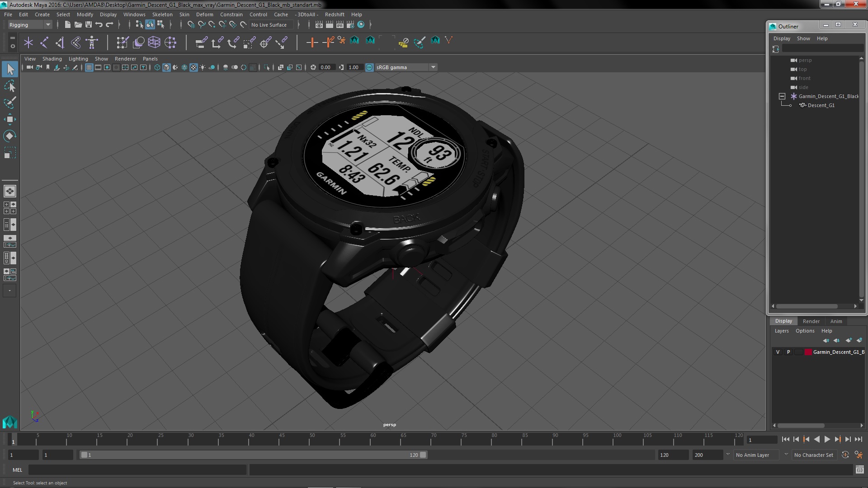Click the Create Locator shelf icon
The image size is (868, 488).
click(x=28, y=42)
